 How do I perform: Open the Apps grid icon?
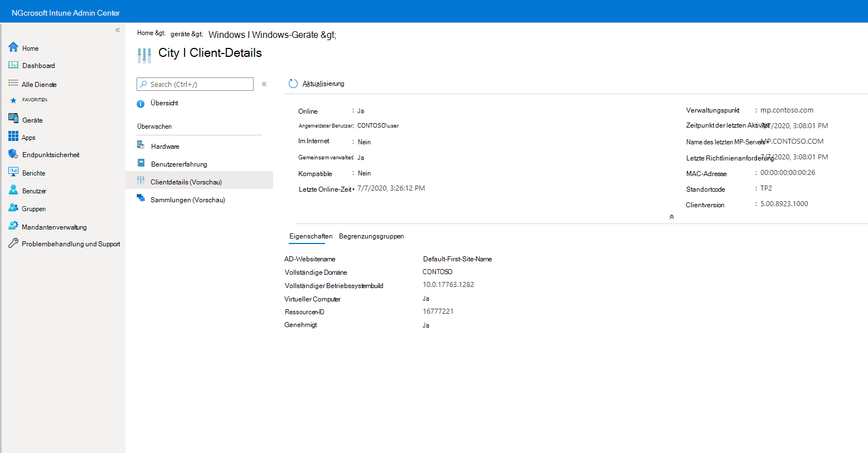pos(13,137)
